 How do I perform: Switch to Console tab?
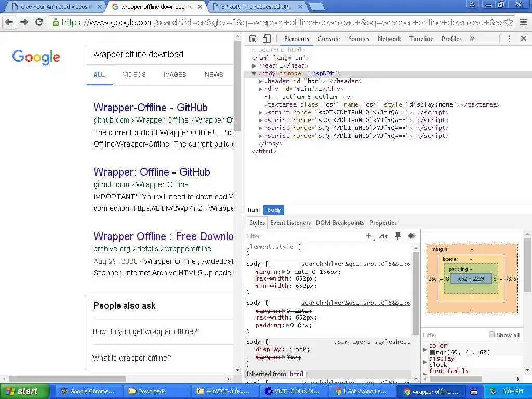(328, 38)
